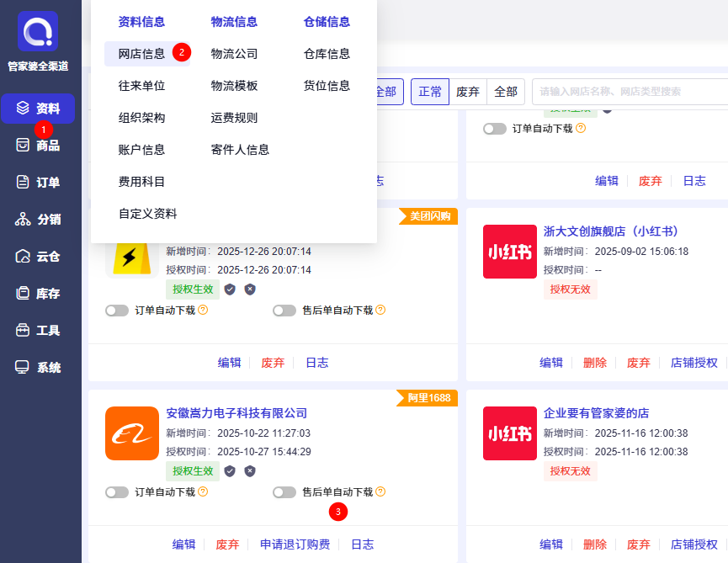
Task: Toggle 订单自动下载 in the top-right card
Action: 495,129
